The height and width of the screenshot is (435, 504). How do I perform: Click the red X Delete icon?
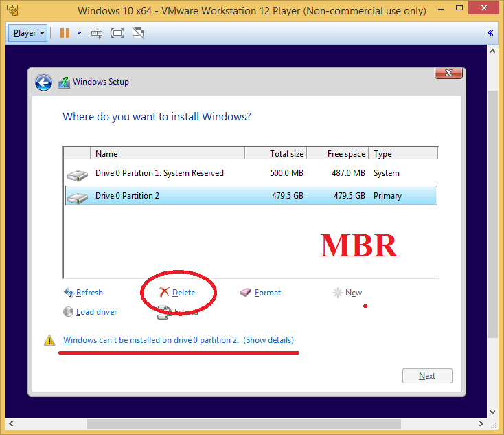coord(164,292)
